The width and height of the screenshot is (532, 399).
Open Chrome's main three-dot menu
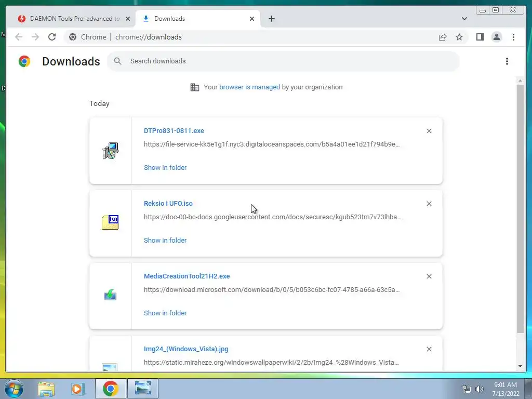(513, 37)
